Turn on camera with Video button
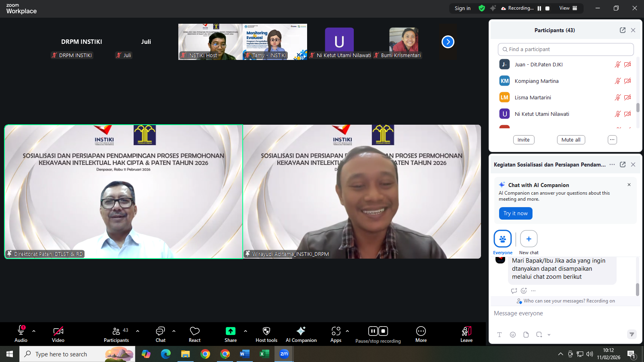Viewport: 644px width, 362px height. pyautogui.click(x=58, y=331)
